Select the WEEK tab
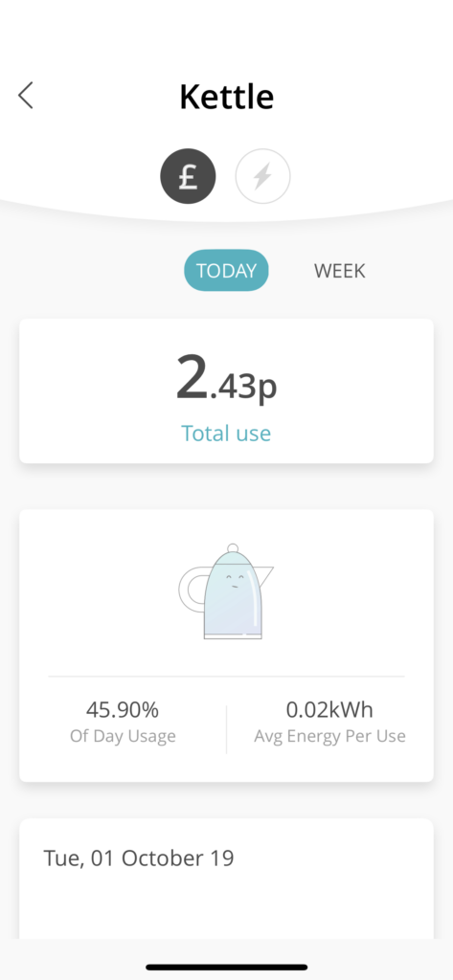453x980 pixels. 340,271
